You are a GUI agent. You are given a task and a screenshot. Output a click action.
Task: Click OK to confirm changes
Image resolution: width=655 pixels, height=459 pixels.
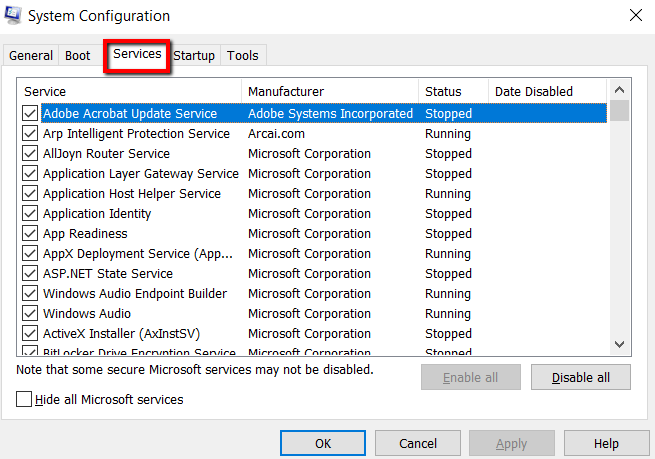[x=323, y=443]
